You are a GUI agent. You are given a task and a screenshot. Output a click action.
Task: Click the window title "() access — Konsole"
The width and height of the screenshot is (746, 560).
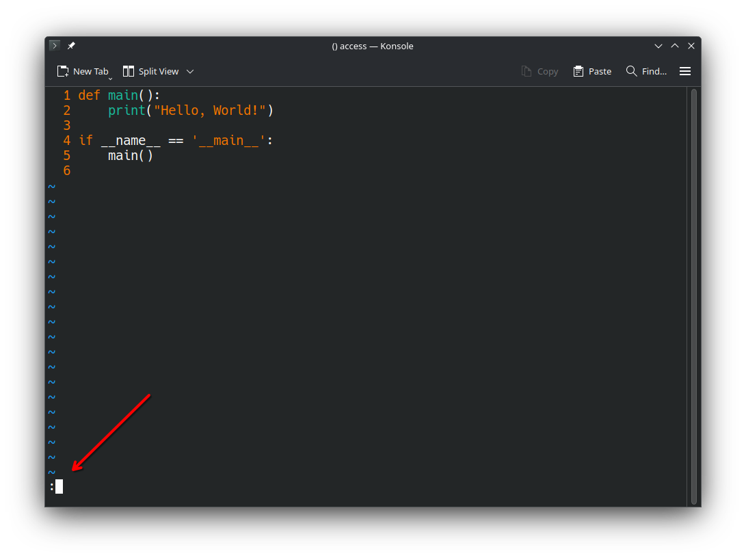(373, 46)
